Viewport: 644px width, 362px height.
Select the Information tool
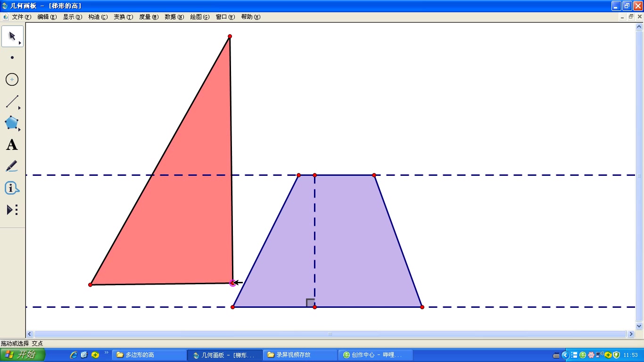click(x=12, y=188)
